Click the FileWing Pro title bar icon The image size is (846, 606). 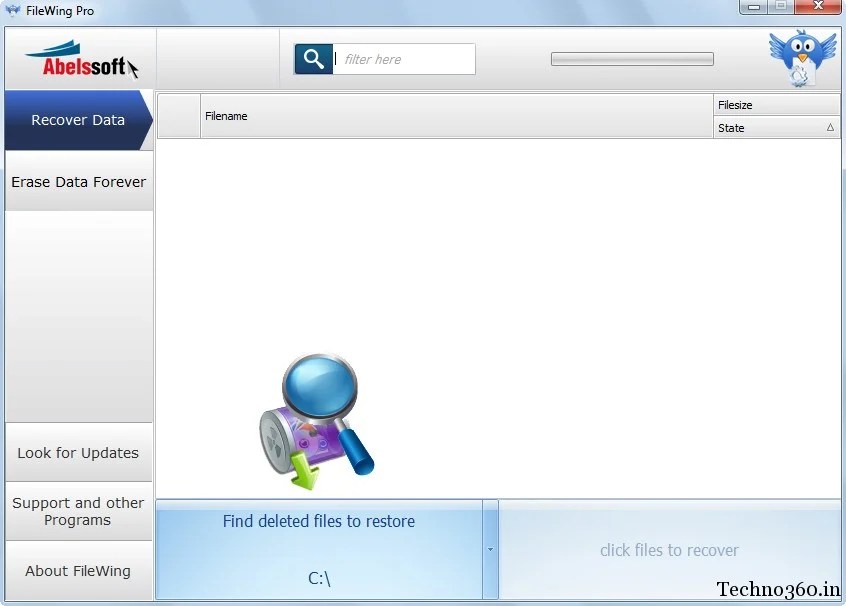point(12,10)
